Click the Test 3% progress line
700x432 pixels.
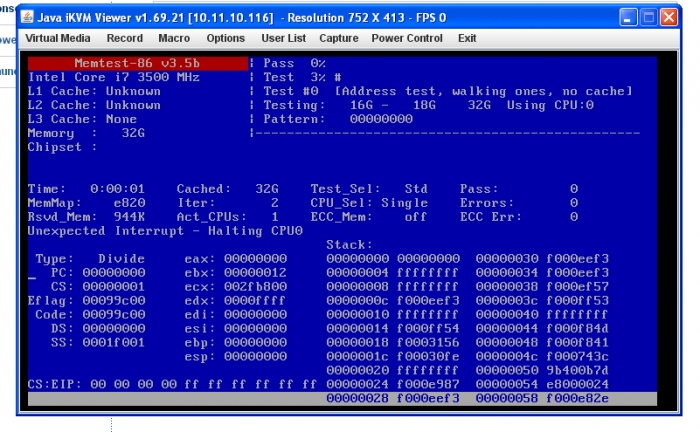300,77
